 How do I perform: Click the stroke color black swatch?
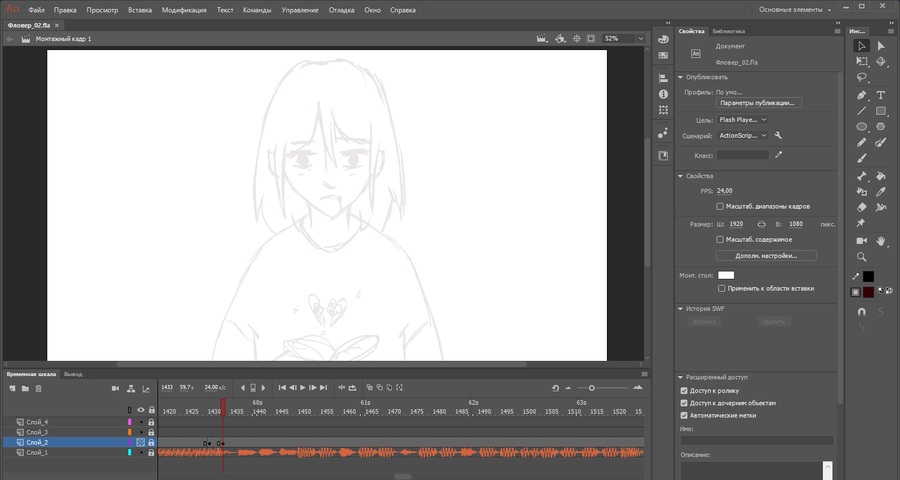coord(868,277)
